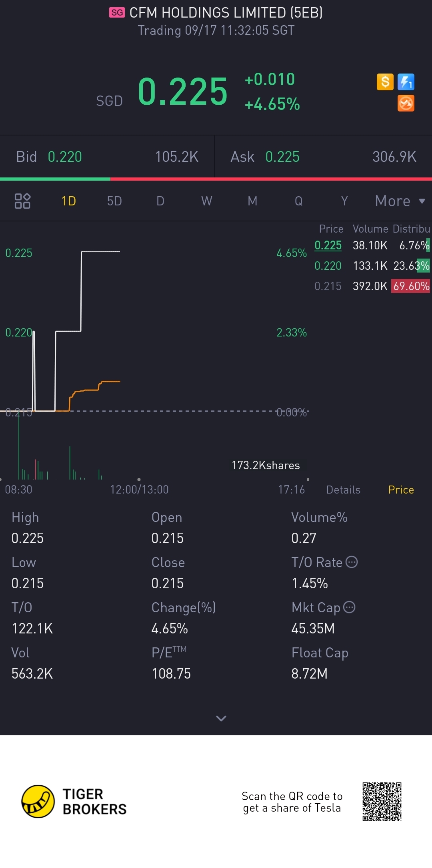
Task: Tap the Mkt Cap info icon
Action: (349, 607)
